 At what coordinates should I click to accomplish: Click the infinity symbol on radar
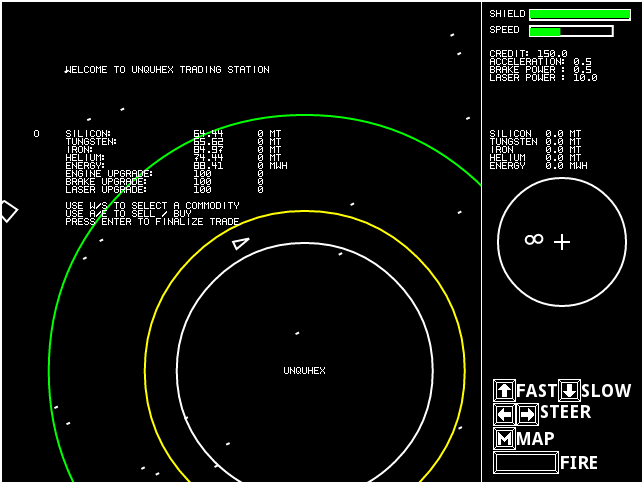[534, 239]
